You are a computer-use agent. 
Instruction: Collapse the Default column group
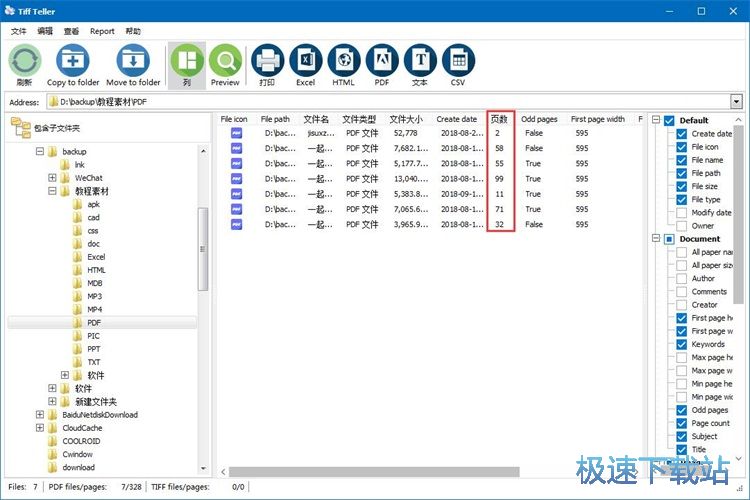click(657, 120)
